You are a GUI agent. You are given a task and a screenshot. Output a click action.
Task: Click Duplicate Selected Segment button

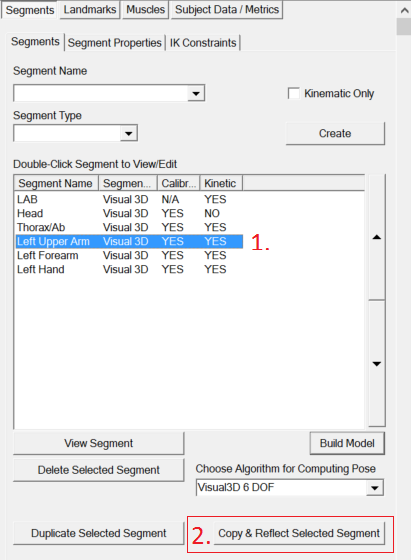point(99,533)
